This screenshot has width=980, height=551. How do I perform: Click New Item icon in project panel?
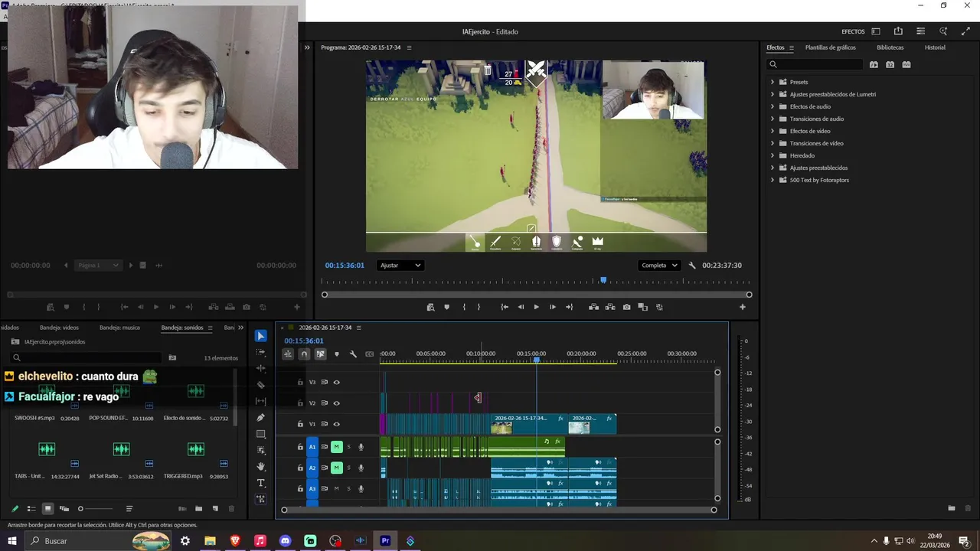(215, 509)
